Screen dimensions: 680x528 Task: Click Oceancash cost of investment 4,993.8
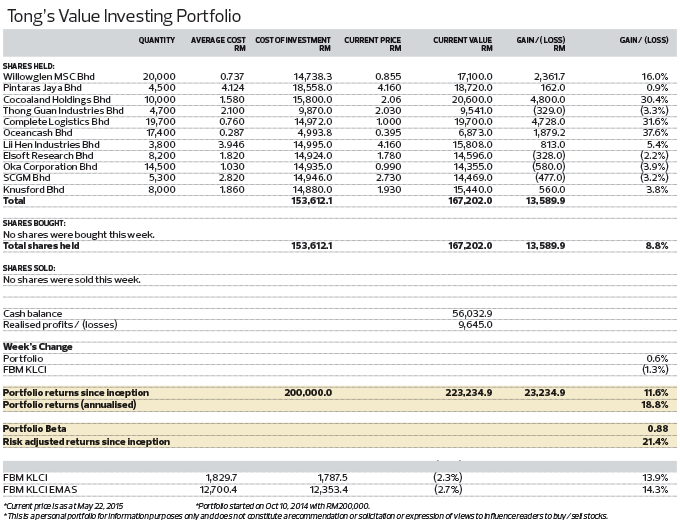pyautogui.click(x=316, y=133)
